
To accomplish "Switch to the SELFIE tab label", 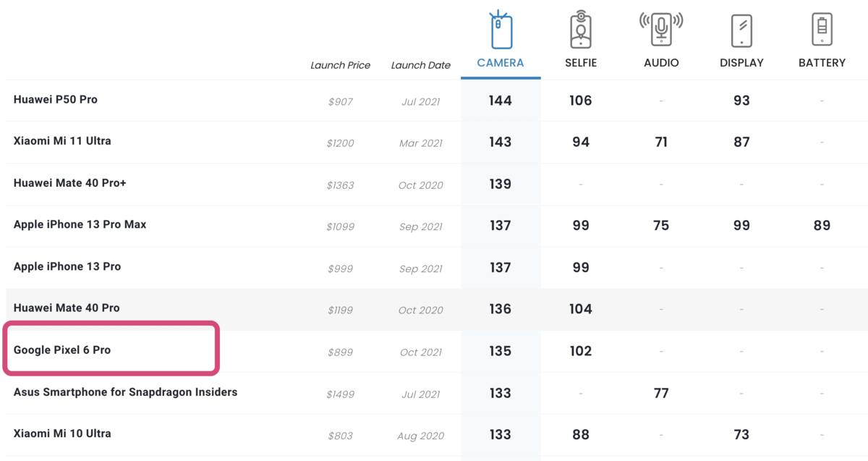I will (581, 63).
